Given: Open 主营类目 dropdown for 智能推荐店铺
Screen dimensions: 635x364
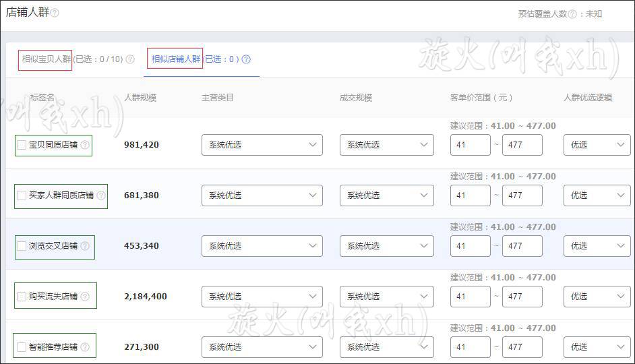Looking at the screenshot, I should (x=262, y=347).
